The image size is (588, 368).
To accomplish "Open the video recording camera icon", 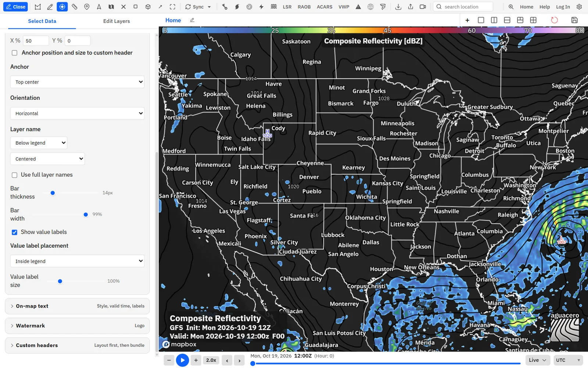I will tap(423, 7).
